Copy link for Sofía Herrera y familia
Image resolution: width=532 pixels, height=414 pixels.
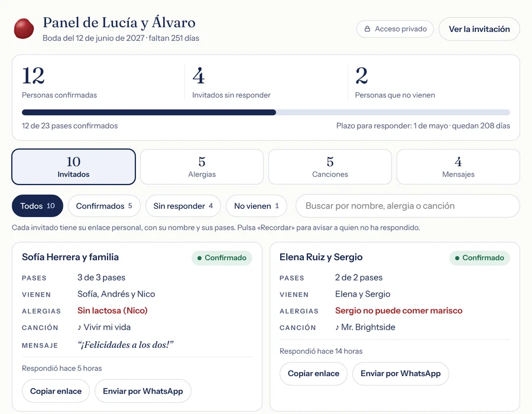(56, 391)
